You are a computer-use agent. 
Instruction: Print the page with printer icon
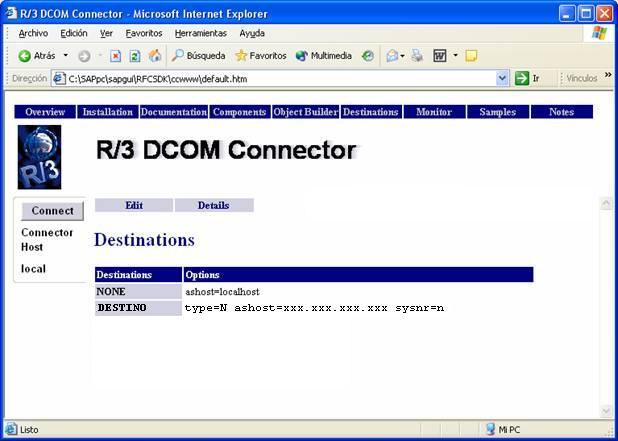417,56
